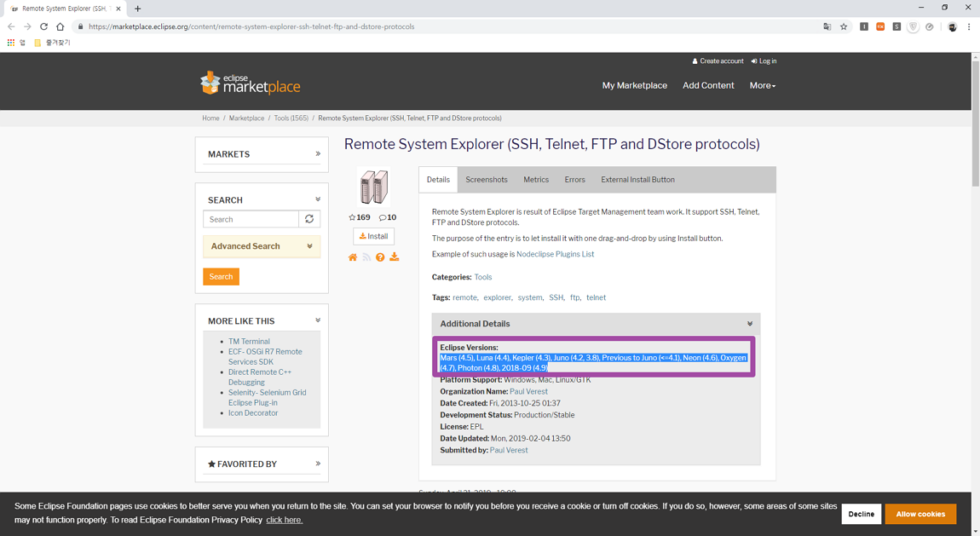Close the Remote System Explorer browser tab
This screenshot has height=536, width=980.
coord(118,9)
